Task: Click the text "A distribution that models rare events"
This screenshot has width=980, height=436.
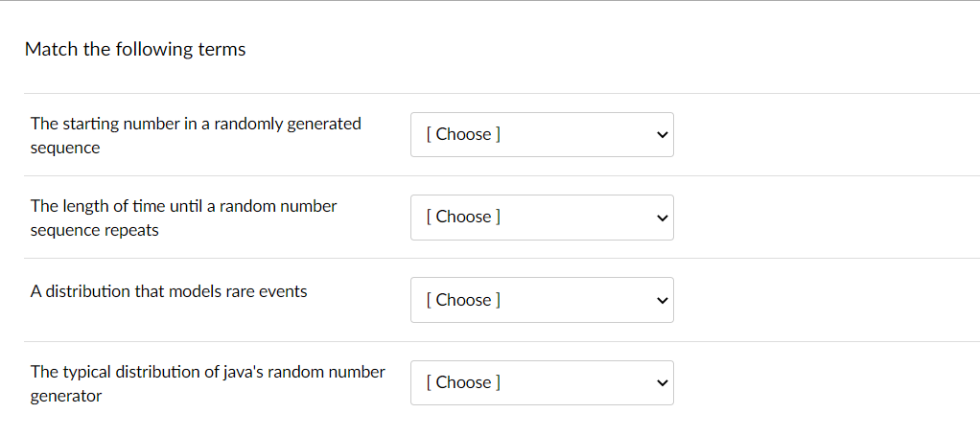Action: pyautogui.click(x=169, y=291)
